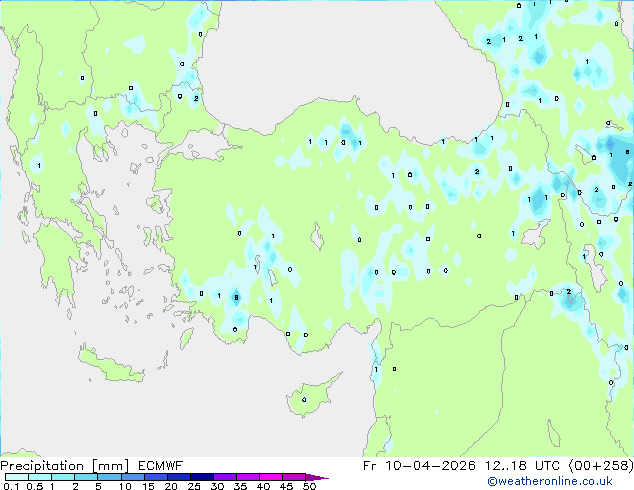Select the 30–35 mm purple legend swatch
The width and height of the screenshot is (634, 490).
(x=224, y=477)
